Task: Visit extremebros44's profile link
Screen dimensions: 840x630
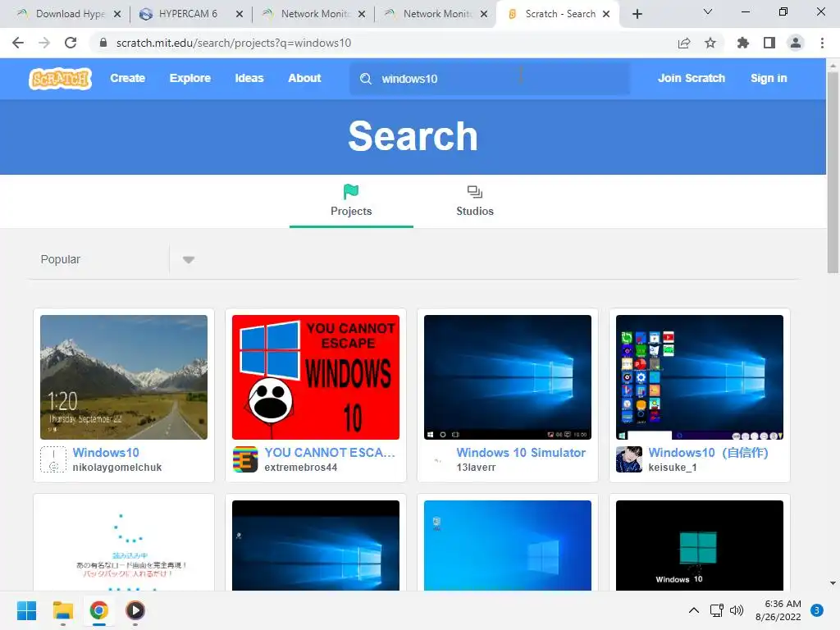Action: (300, 467)
